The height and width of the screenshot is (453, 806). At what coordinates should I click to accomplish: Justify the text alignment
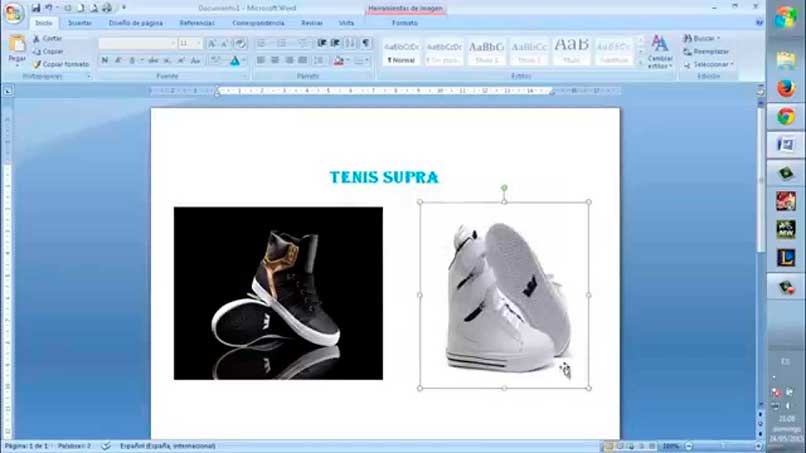point(303,60)
